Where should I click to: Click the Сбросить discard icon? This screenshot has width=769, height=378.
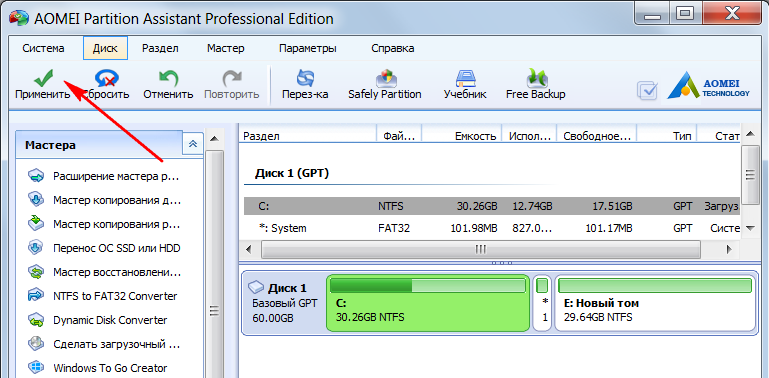coord(107,78)
